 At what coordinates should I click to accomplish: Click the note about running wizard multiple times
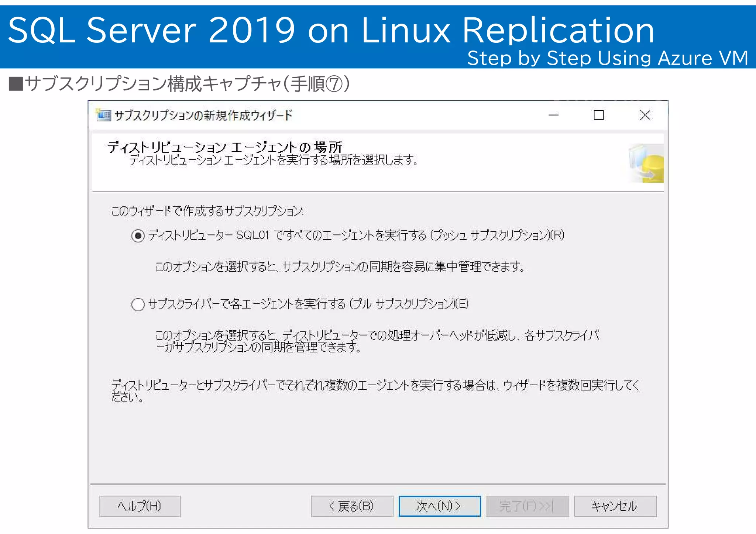click(375, 391)
